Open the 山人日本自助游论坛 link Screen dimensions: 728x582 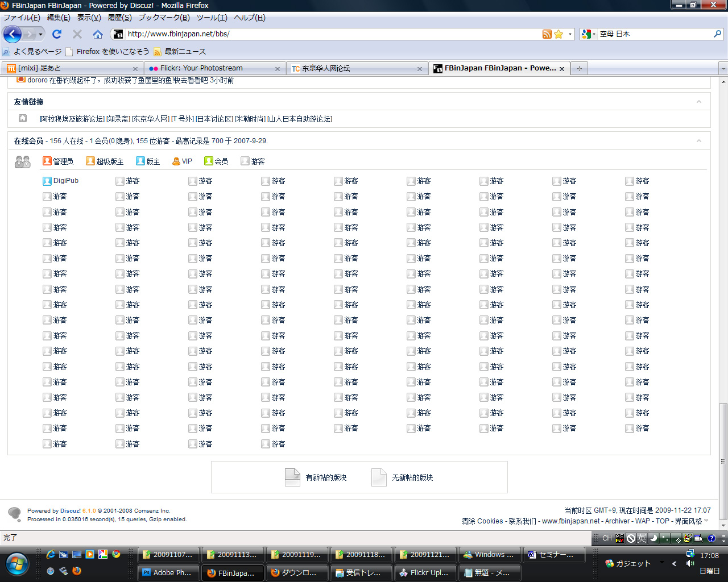[300, 119]
